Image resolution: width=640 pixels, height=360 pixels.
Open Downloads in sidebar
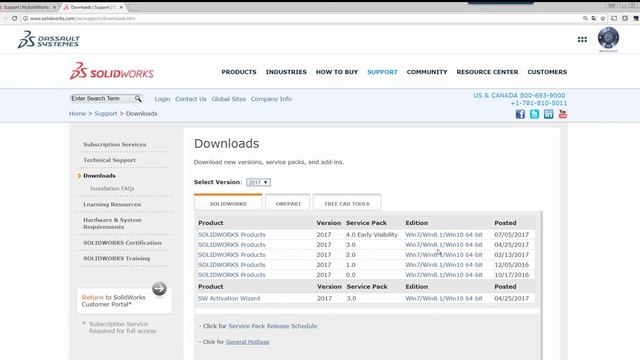pos(99,176)
